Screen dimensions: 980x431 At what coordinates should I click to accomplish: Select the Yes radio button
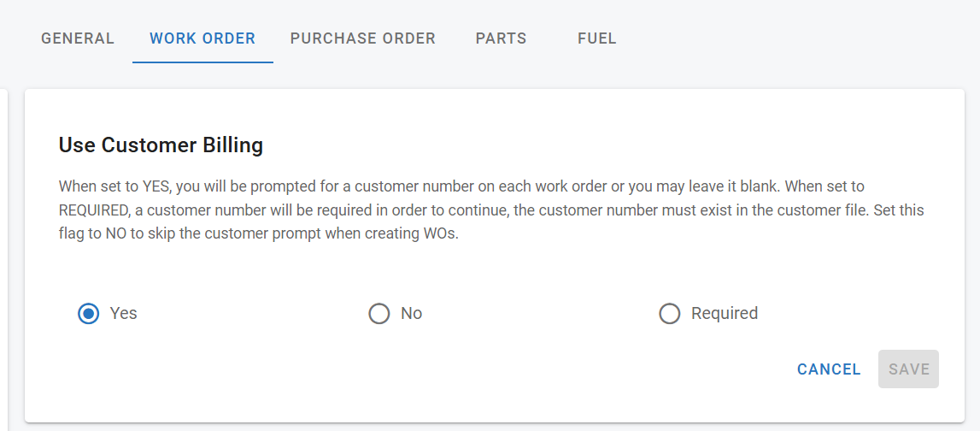coord(88,314)
